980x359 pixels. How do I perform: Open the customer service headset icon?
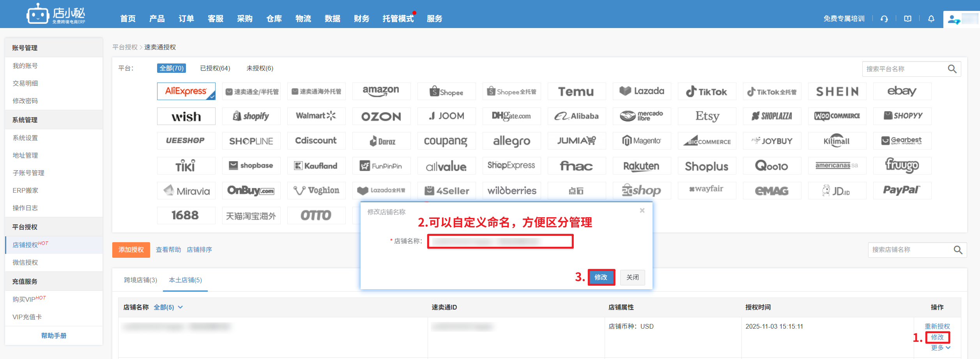click(884, 19)
